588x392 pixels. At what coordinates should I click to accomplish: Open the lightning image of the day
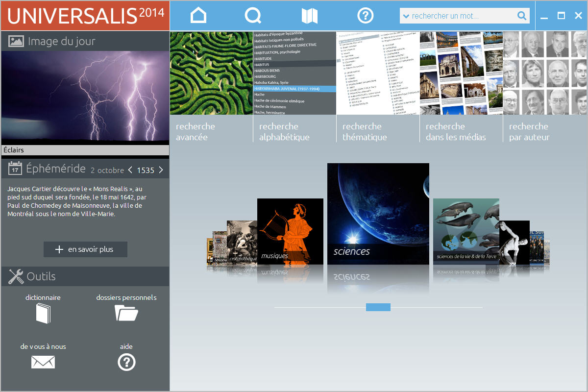pyautogui.click(x=85, y=98)
